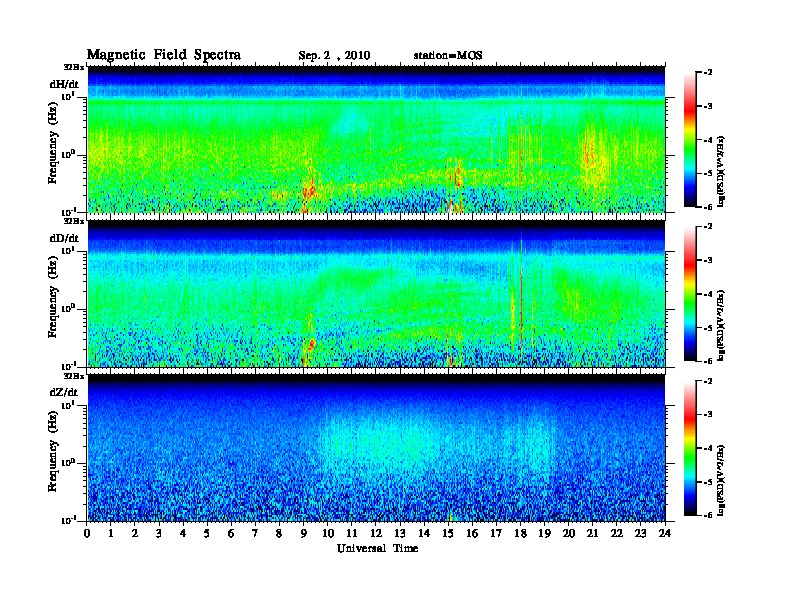The image size is (792, 612).
Task: Click hour 6 on the time axis
Action: (x=231, y=533)
